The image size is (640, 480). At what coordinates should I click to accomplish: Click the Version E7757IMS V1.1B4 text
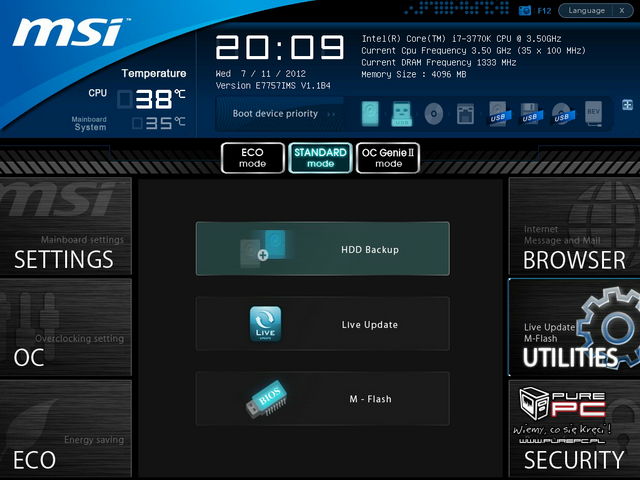pos(273,86)
